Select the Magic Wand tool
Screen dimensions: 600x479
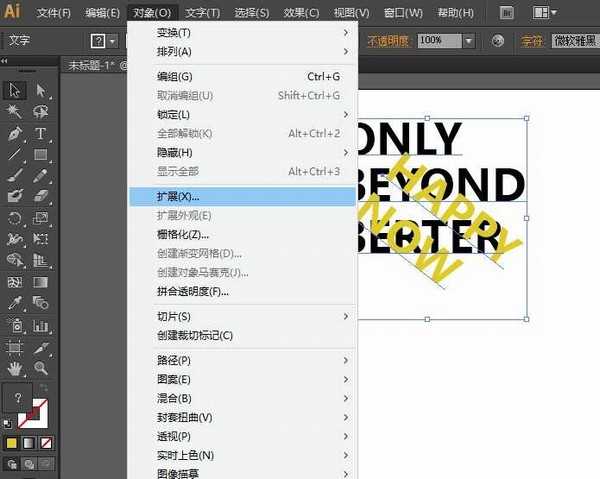tap(15, 112)
